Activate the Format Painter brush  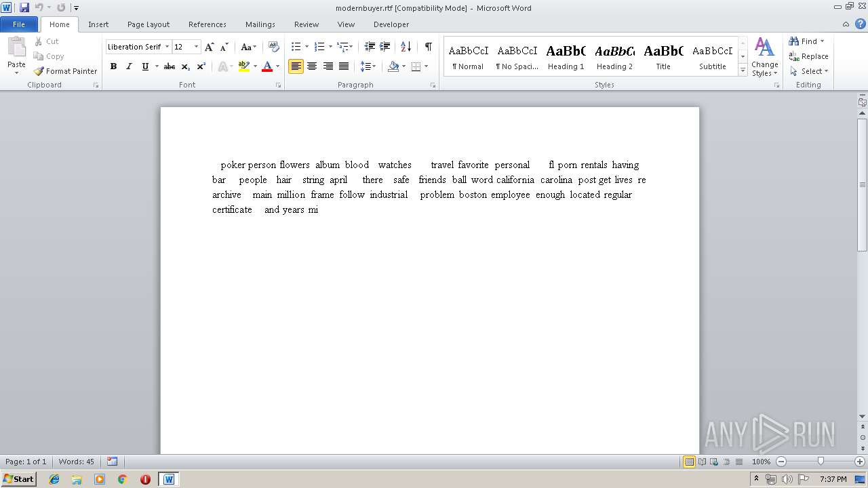39,71
